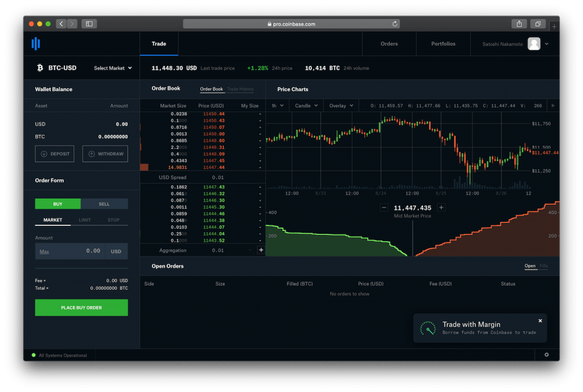Click the candlestick price chart area

click(x=398, y=150)
